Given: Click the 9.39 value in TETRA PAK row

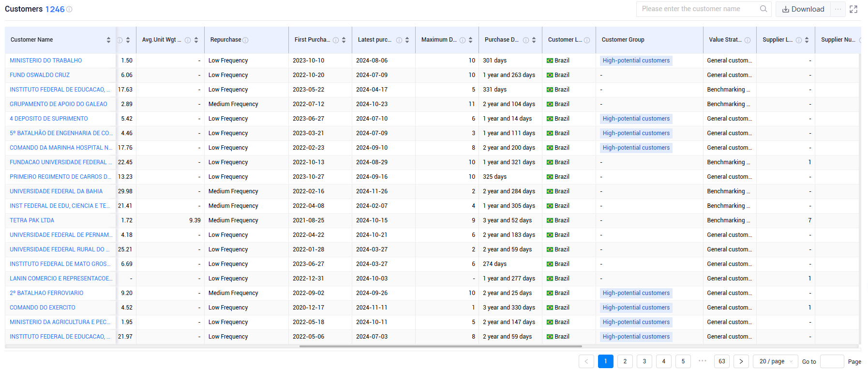Looking at the screenshot, I should click(x=195, y=220).
